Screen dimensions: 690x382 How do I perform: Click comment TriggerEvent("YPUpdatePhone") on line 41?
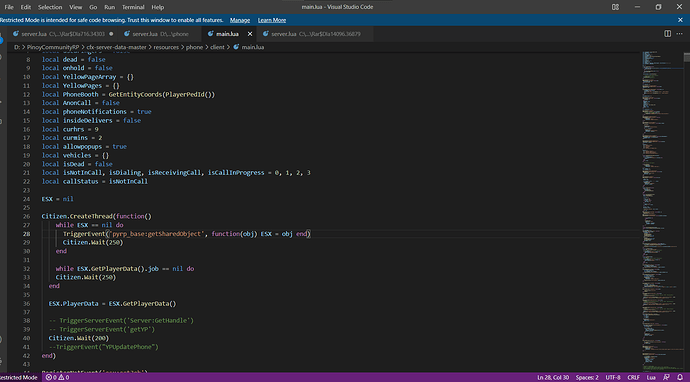pos(103,347)
